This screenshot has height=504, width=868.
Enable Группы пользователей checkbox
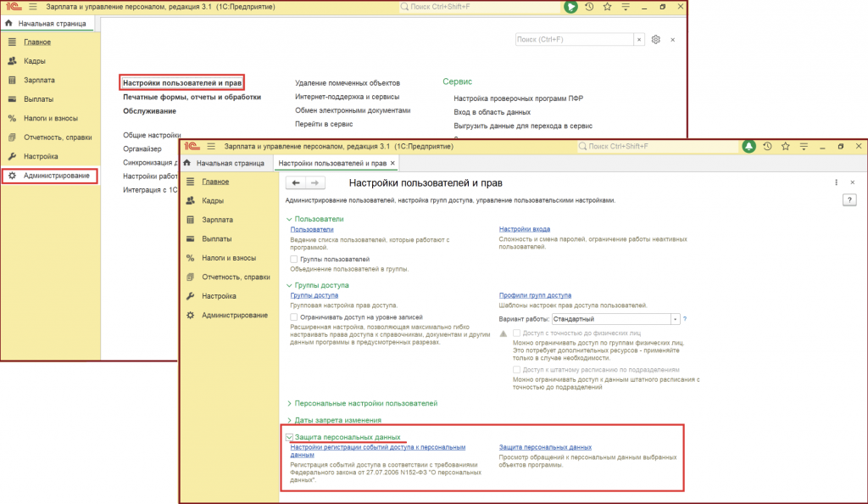point(293,259)
